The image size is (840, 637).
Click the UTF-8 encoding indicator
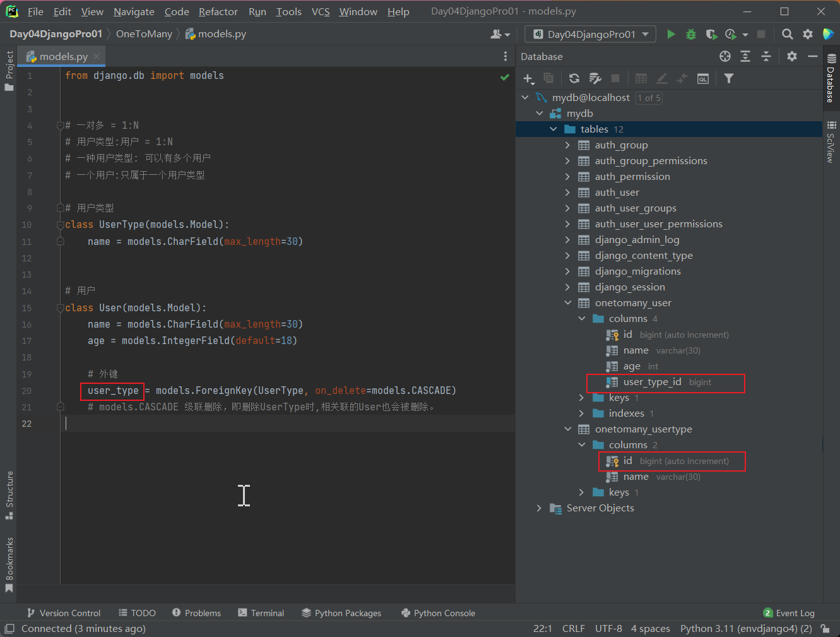(608, 628)
